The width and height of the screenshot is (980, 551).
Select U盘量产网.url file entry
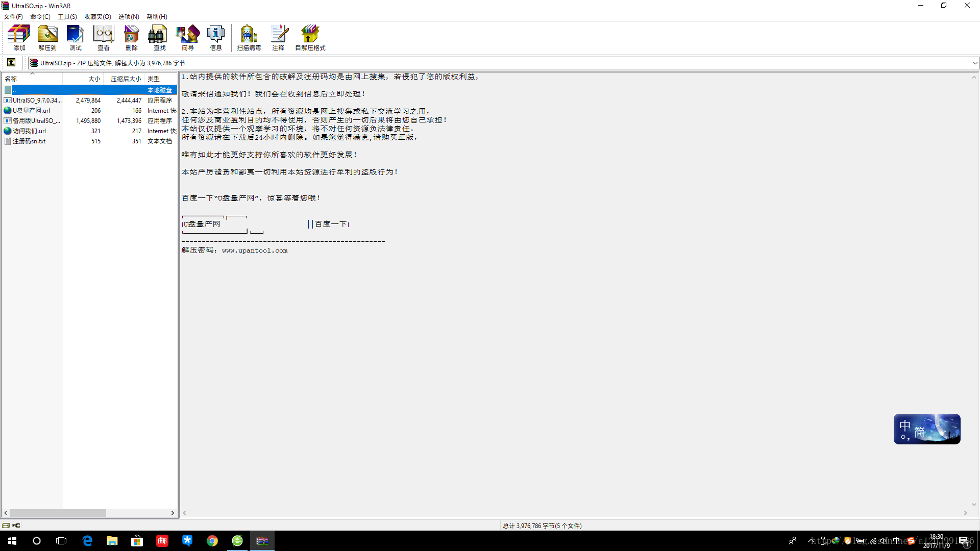pos(31,111)
